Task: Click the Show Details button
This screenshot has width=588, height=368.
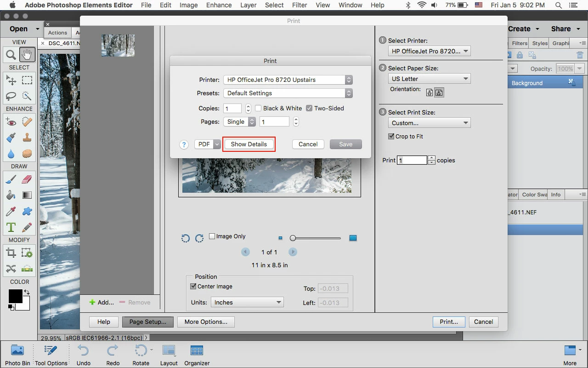Action: (x=249, y=144)
